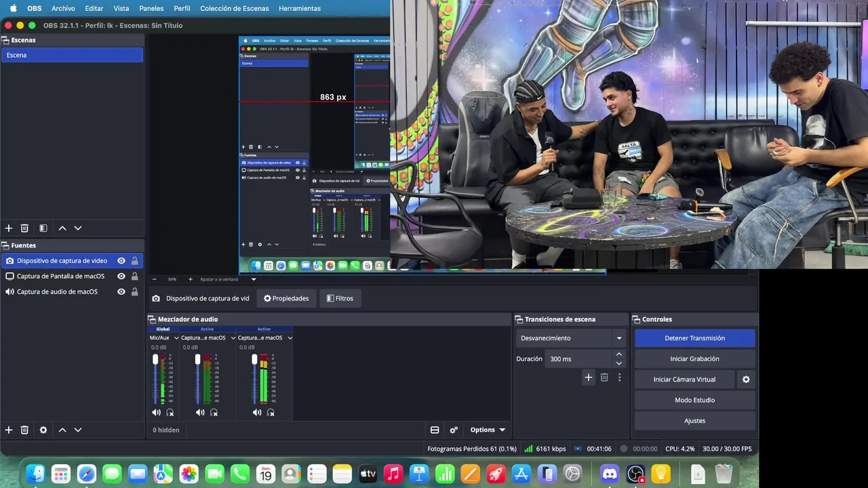The width and height of the screenshot is (868, 488).
Task: Move the scene down in the Escenas toolbar
Action: (78, 228)
